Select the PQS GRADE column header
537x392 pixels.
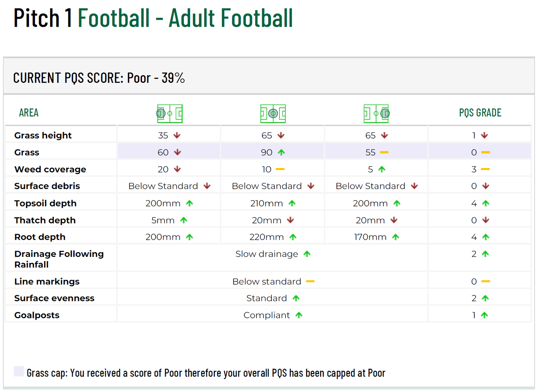tap(480, 113)
